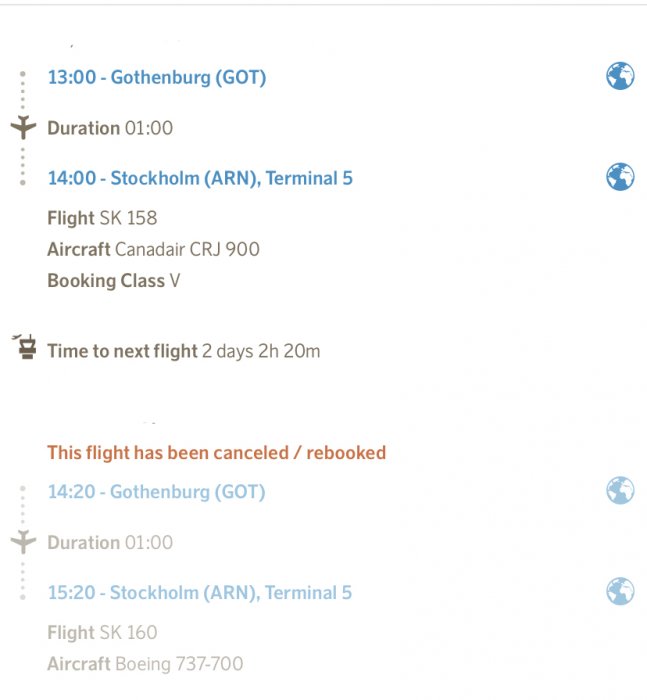
Task: Open the 14:00 - Stockholm (ARN), Terminal 5 link
Action: (200, 178)
